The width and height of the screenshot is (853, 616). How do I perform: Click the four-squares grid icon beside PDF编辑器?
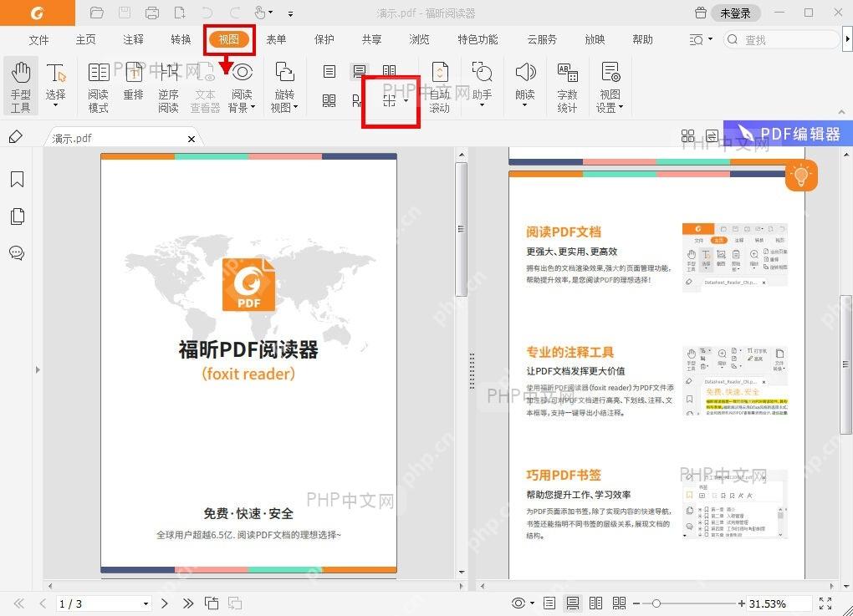(x=687, y=135)
